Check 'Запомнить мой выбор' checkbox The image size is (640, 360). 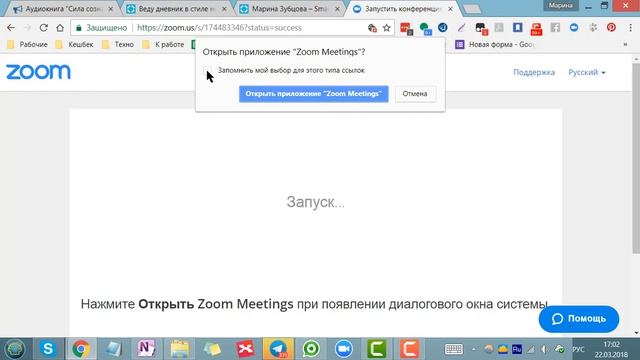click(x=207, y=70)
